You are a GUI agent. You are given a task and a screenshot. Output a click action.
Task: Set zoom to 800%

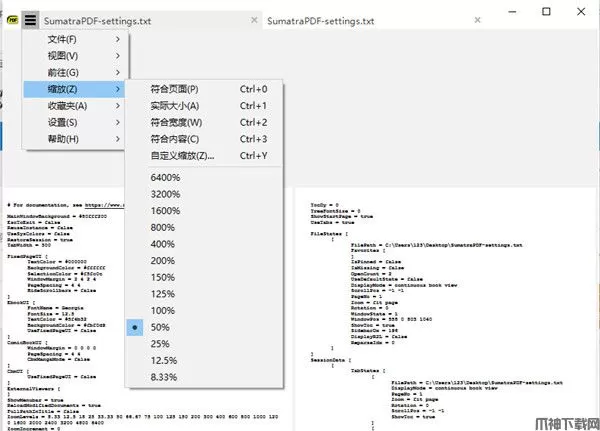205,227
